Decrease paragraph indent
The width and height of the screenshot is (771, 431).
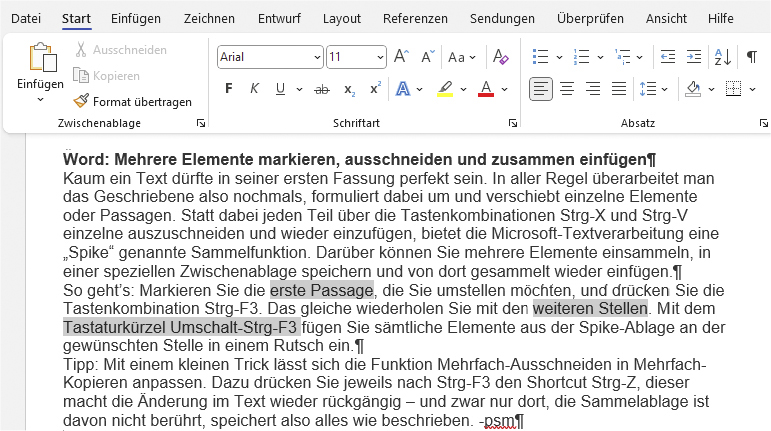point(667,57)
